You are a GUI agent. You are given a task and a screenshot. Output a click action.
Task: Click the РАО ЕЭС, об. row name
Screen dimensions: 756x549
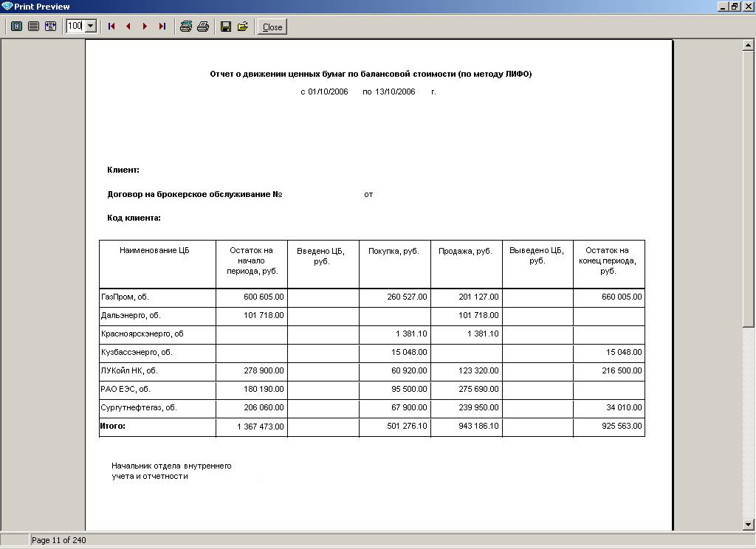(x=126, y=389)
